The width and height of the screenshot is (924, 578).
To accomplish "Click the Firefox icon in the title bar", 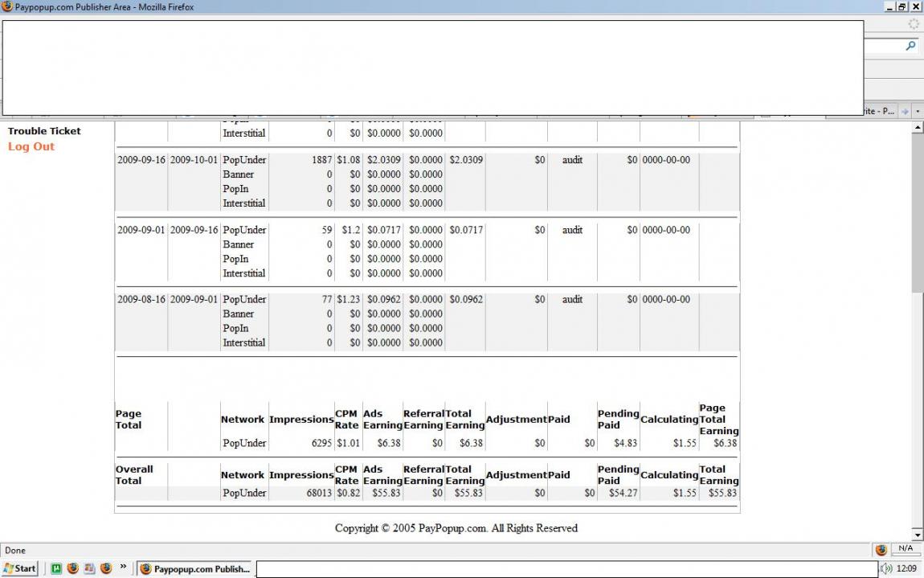I will [7, 6].
